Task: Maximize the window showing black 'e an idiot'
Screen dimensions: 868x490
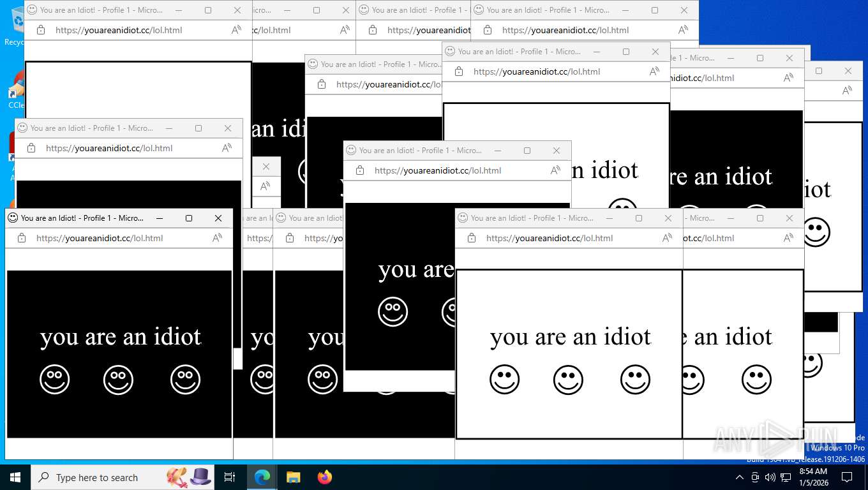Action: [760, 218]
